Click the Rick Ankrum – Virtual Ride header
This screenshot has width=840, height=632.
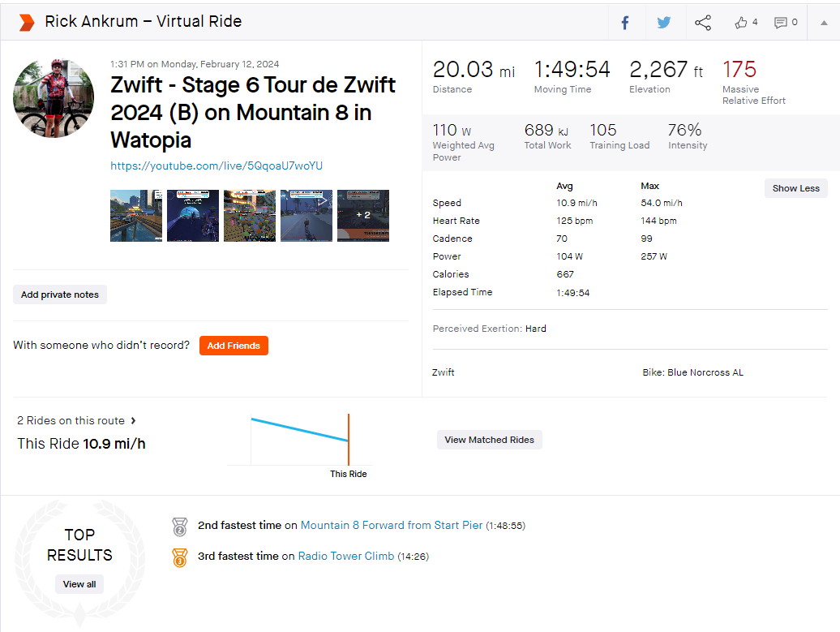(x=143, y=21)
